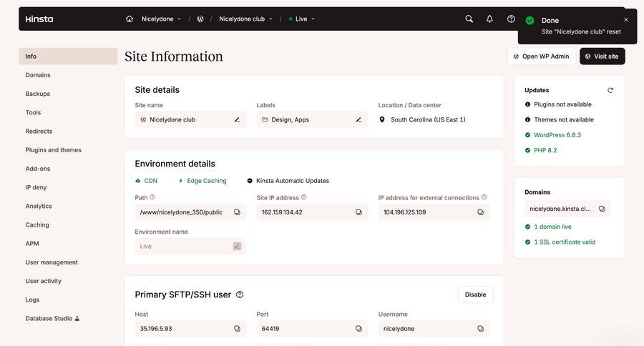Copy the site path

(x=237, y=212)
